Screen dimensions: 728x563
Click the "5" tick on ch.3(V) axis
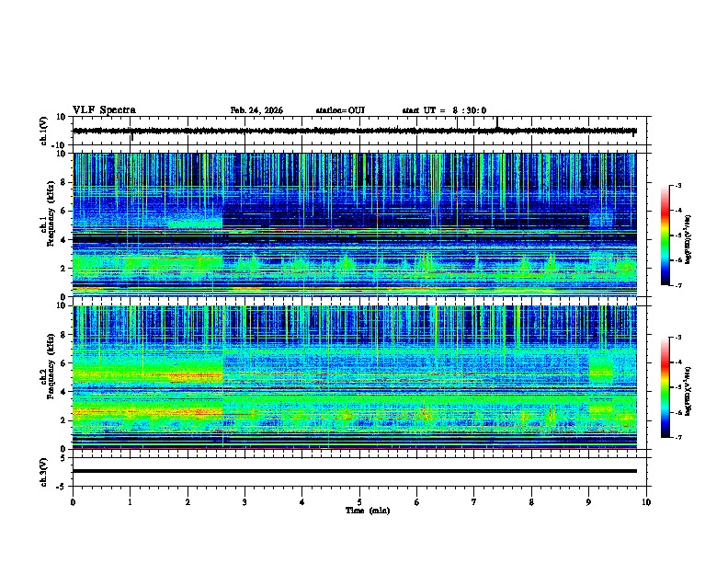pyautogui.click(x=63, y=458)
